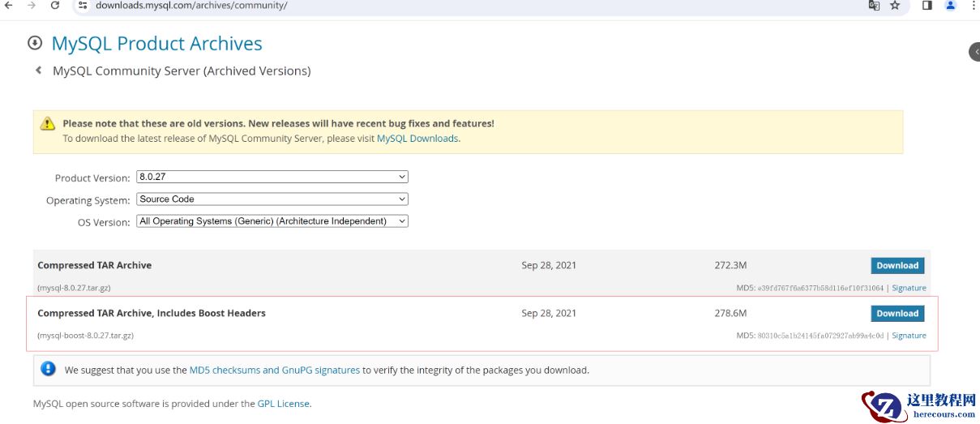
Task: Click the 272.3M size value
Action: point(730,265)
